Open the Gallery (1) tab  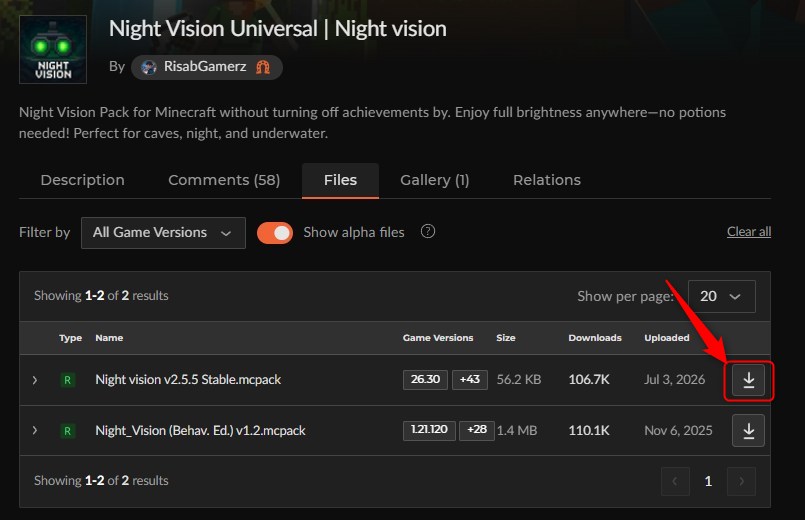(435, 180)
